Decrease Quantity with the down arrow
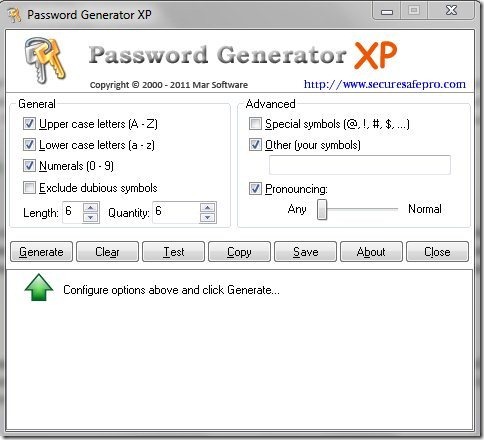484x440 pixels. (208, 218)
